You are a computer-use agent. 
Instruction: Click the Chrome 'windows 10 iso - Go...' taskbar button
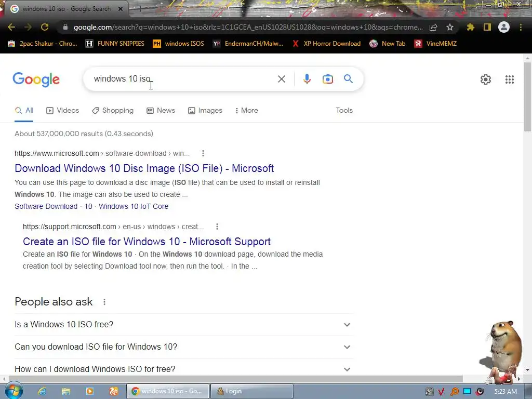[x=168, y=391]
